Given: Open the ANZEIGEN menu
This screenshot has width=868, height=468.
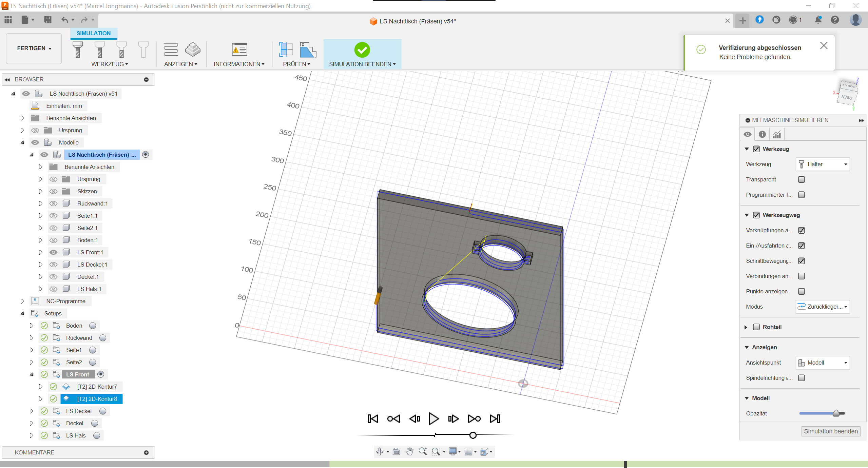Looking at the screenshot, I should (x=180, y=64).
